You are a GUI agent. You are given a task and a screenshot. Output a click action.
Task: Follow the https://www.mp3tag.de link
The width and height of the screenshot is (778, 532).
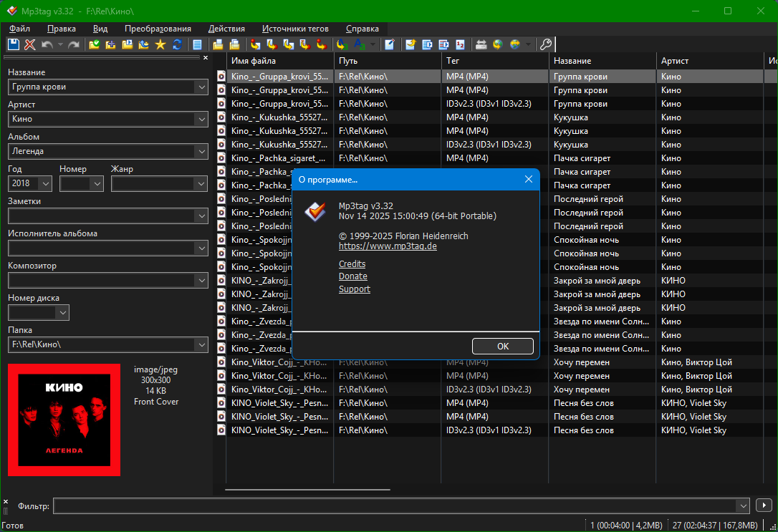(388, 246)
